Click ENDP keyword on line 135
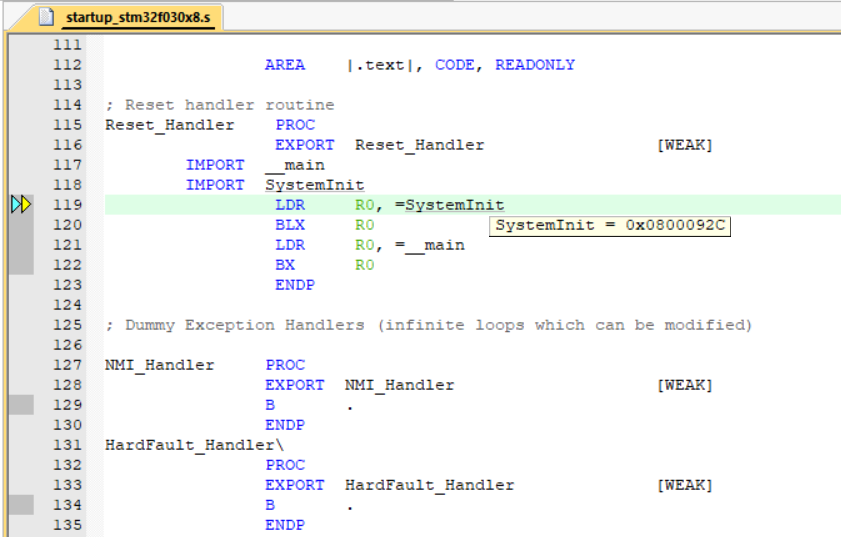The width and height of the screenshot is (841, 537). 285,525
